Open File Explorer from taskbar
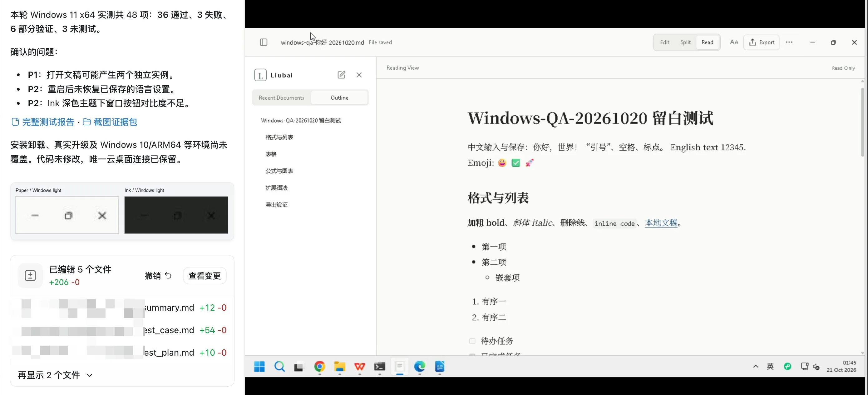 click(x=340, y=366)
